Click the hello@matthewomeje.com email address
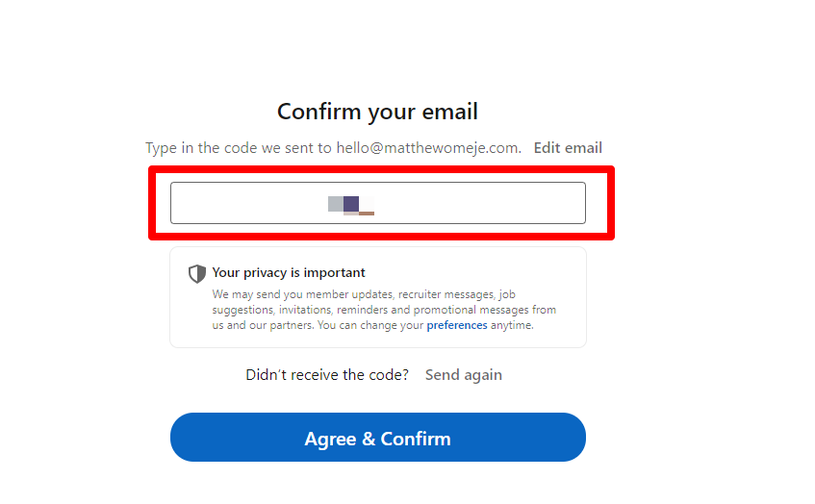Viewport: 815px width, 504px height. [x=429, y=148]
